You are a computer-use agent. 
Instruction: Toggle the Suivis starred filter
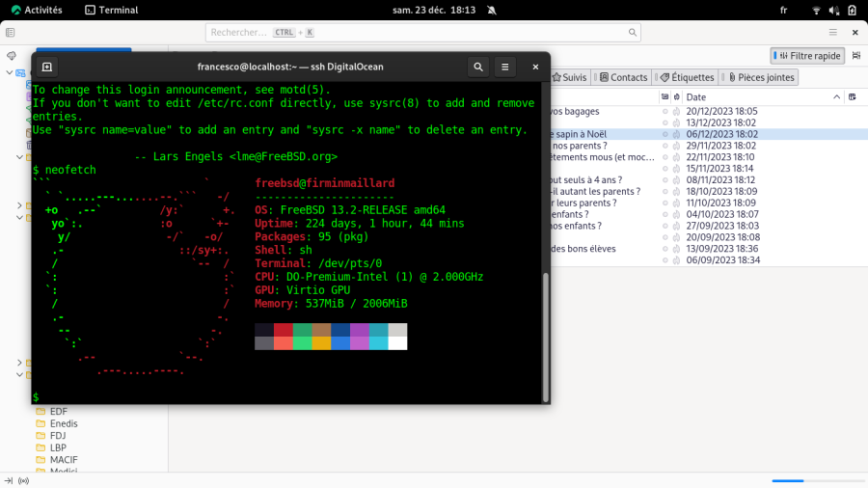pos(568,77)
